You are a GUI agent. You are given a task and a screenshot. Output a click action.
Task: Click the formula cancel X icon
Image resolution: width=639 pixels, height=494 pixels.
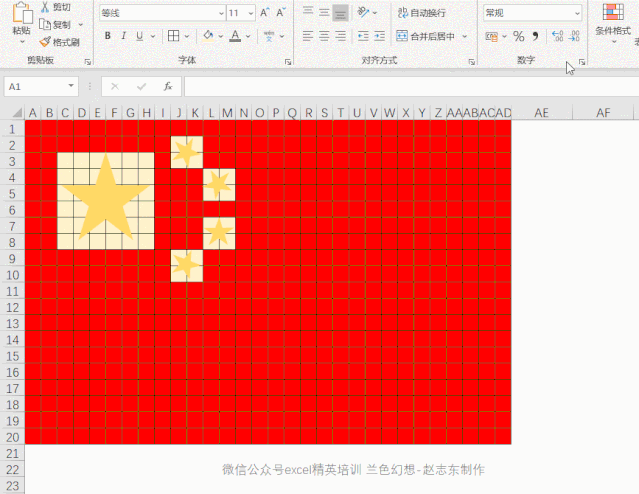tap(115, 86)
